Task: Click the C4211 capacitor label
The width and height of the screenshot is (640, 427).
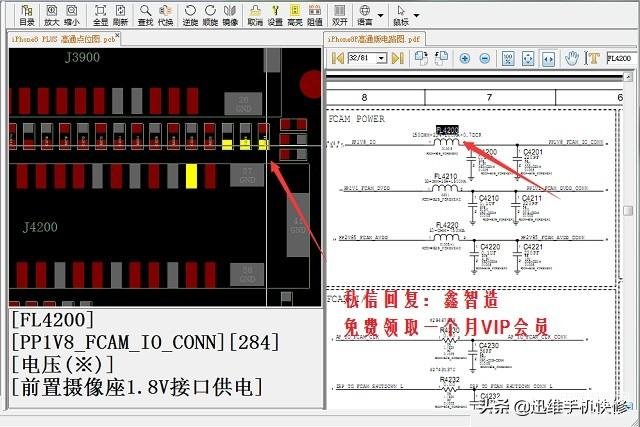Action: [532, 198]
